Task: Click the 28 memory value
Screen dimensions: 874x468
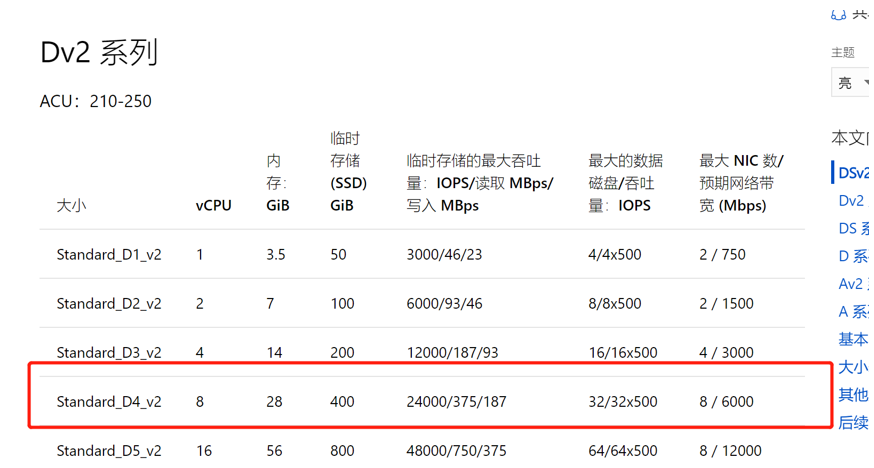Action: coord(274,402)
